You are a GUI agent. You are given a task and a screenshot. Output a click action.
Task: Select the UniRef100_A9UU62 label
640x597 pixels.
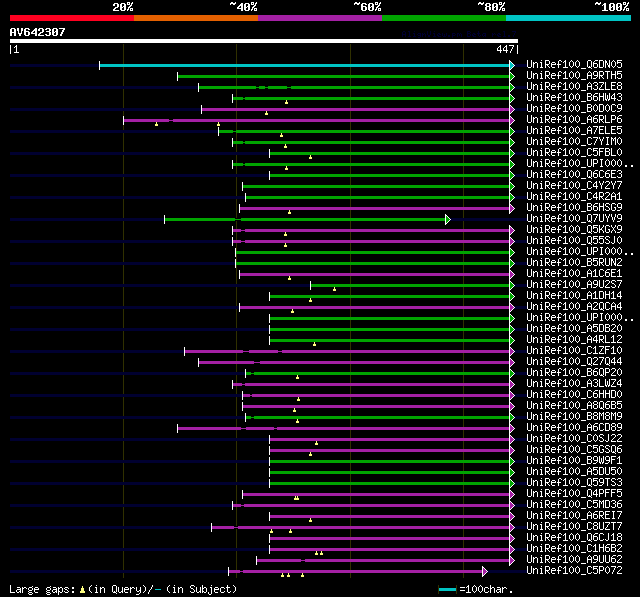(574, 560)
